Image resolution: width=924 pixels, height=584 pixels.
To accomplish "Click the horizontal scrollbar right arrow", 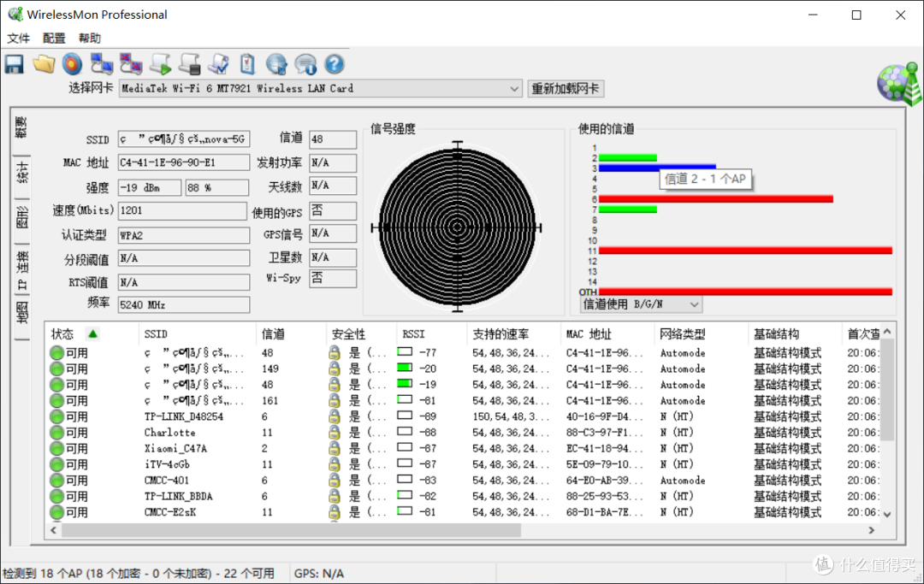I will 872,530.
